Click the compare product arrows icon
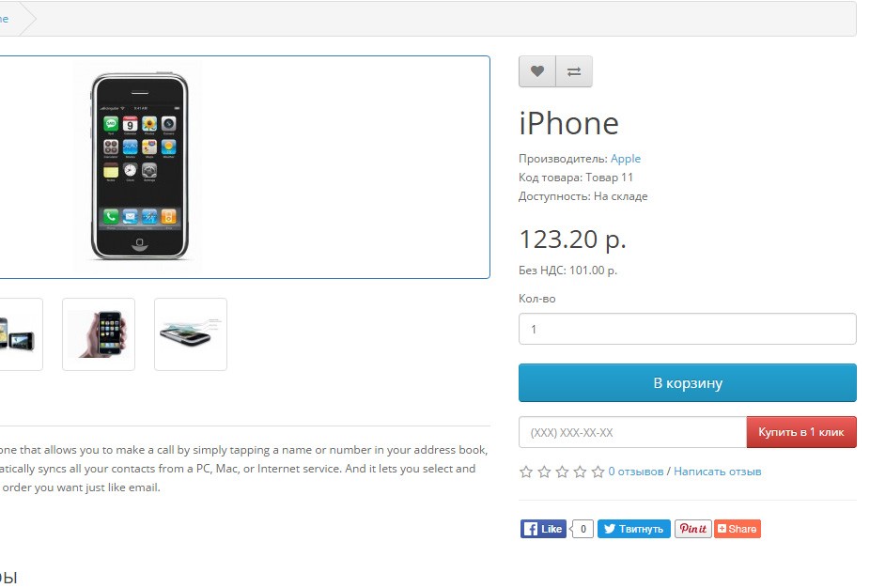870x588 pixels. click(574, 71)
